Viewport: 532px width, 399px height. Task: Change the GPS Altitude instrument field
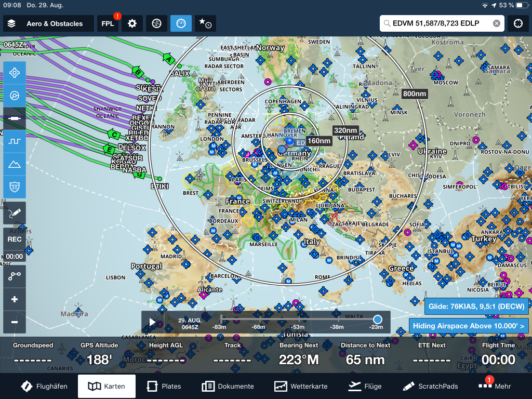(x=99, y=354)
